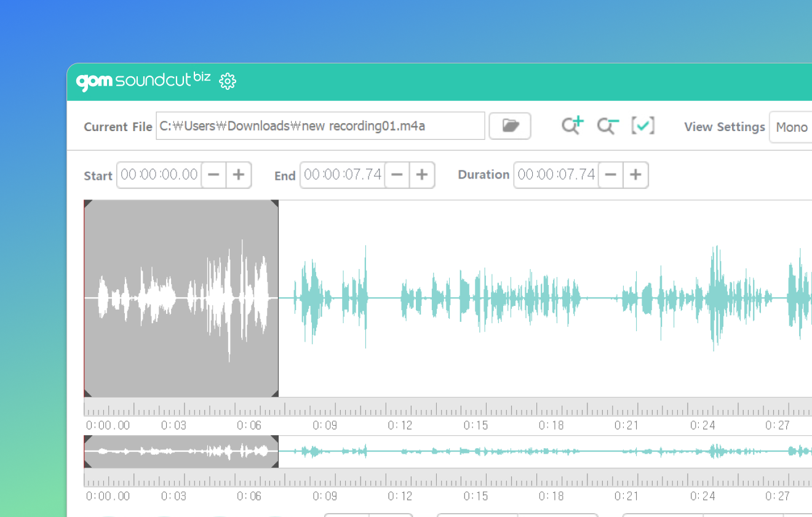Expand the View Settings Mono dropdown
The image size is (812, 517).
tap(791, 127)
